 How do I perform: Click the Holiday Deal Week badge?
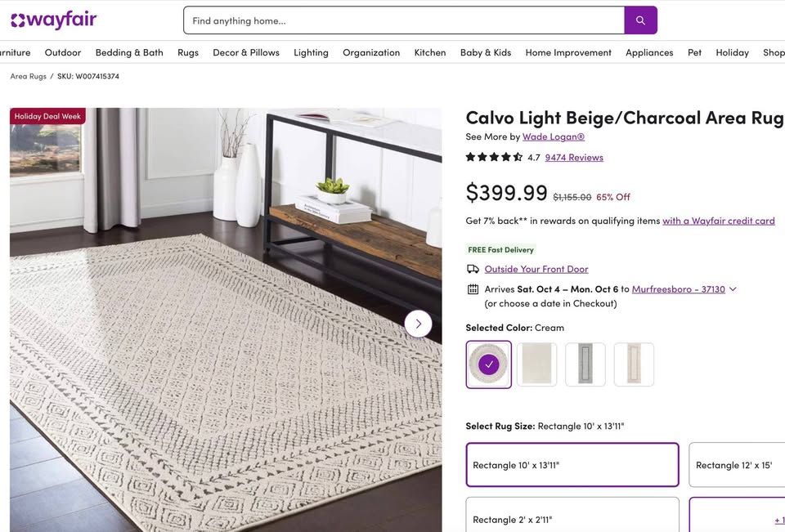(47, 116)
